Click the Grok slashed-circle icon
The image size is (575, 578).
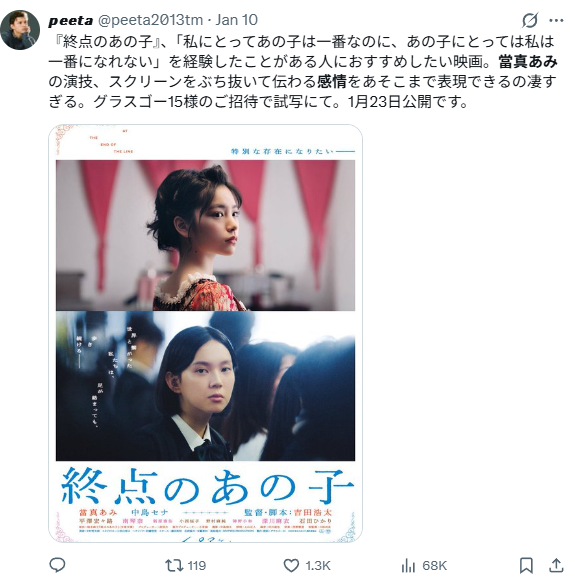point(530,20)
